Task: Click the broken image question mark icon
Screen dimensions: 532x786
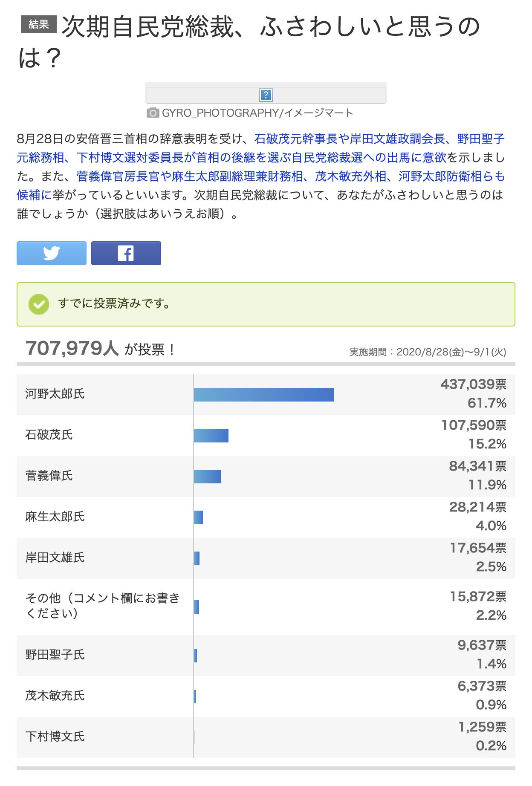Action: coord(266,95)
